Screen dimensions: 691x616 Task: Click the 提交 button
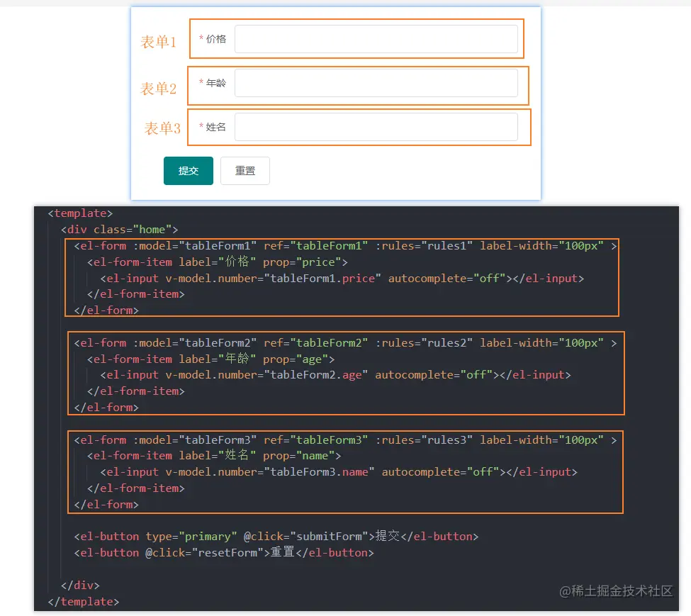pos(189,171)
